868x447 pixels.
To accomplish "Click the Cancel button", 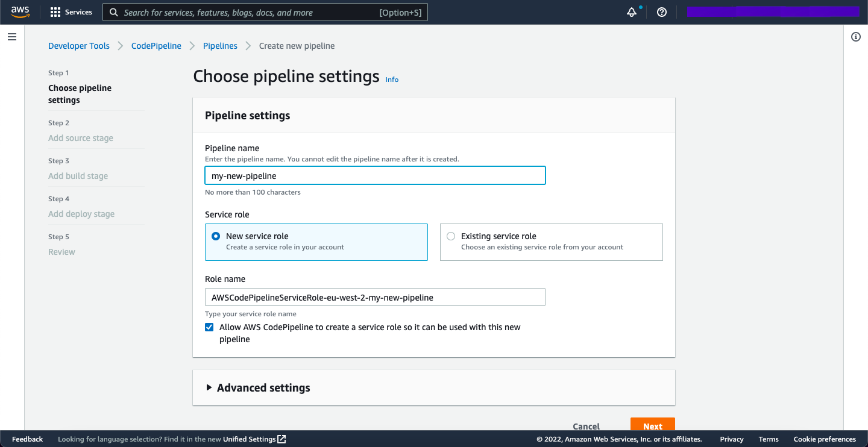I will (x=587, y=425).
